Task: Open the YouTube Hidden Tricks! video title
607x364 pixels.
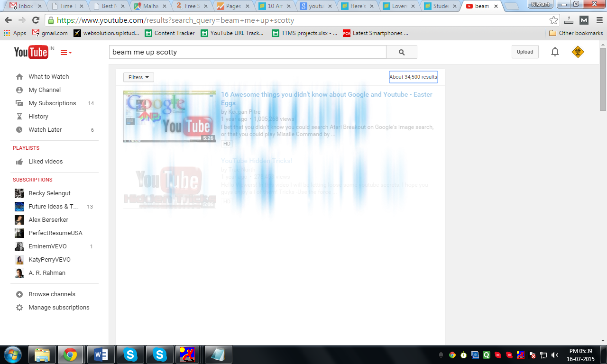Action: [257, 161]
